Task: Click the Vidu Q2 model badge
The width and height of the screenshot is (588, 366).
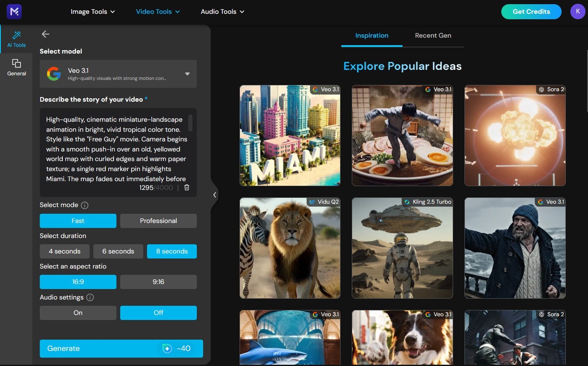Action: click(x=324, y=202)
